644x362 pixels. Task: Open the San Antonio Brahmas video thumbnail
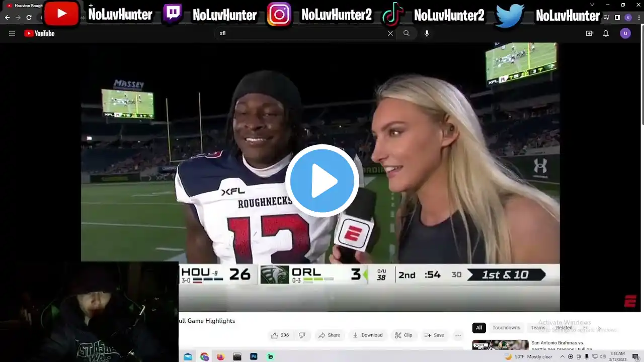click(500, 345)
